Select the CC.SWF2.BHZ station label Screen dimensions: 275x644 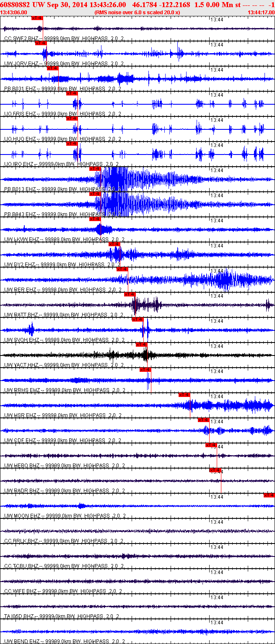coord(64,39)
